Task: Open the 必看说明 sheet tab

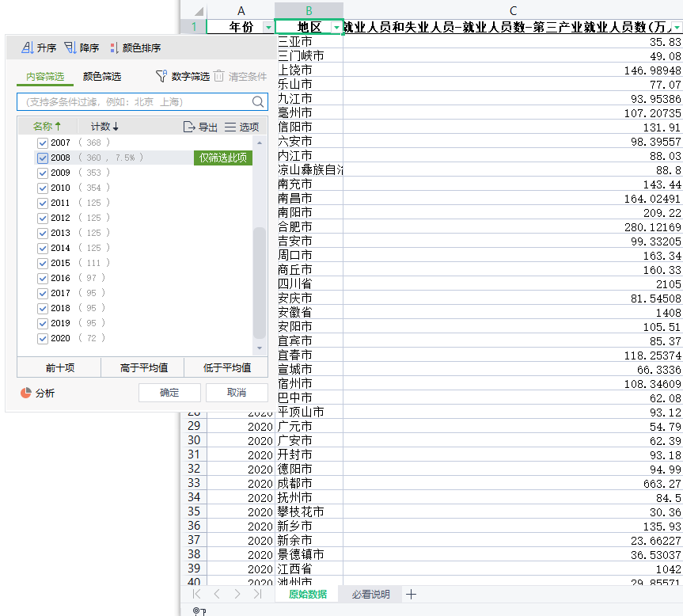Action: coord(370,594)
